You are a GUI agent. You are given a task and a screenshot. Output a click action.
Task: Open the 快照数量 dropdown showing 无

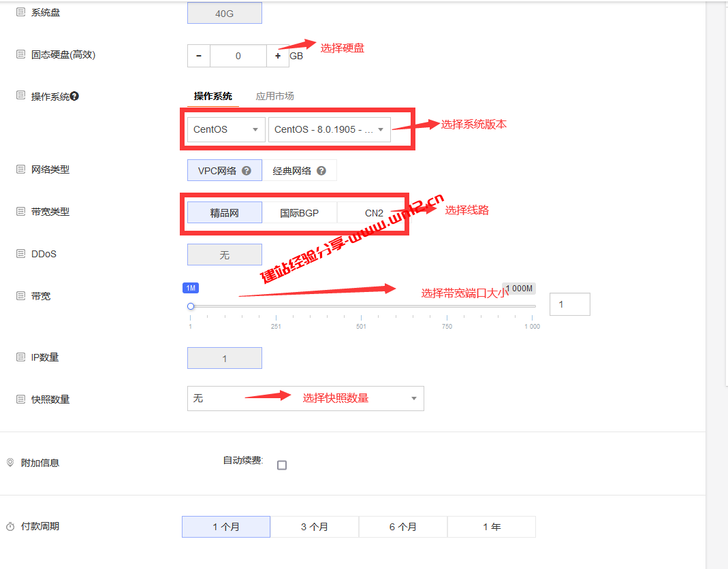[x=305, y=398]
